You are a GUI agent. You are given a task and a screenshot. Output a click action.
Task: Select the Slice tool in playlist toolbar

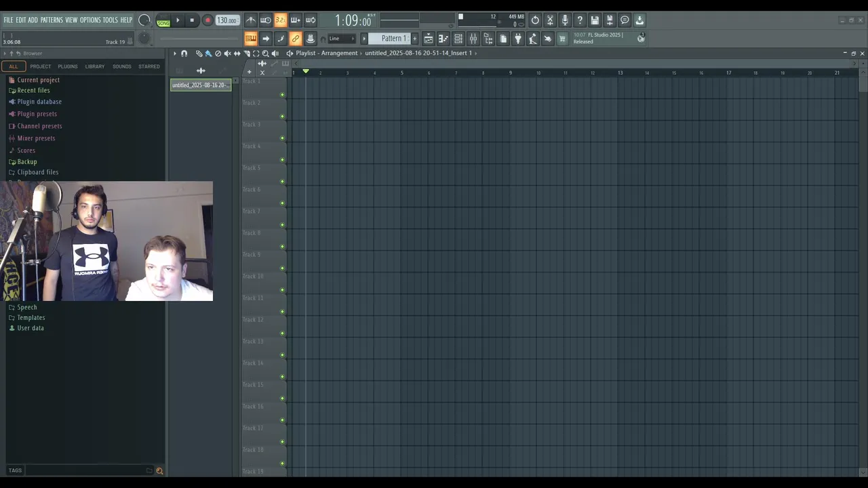(x=247, y=53)
